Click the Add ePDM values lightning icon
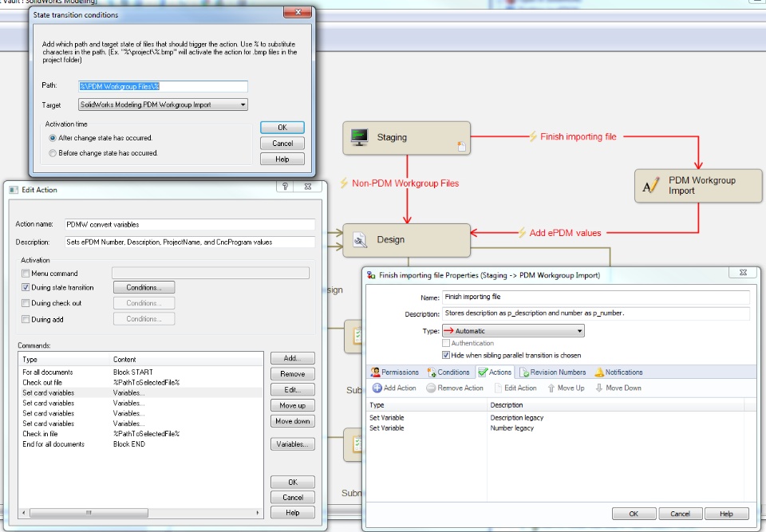Screen dimensions: 766x532 pyautogui.click(x=522, y=233)
